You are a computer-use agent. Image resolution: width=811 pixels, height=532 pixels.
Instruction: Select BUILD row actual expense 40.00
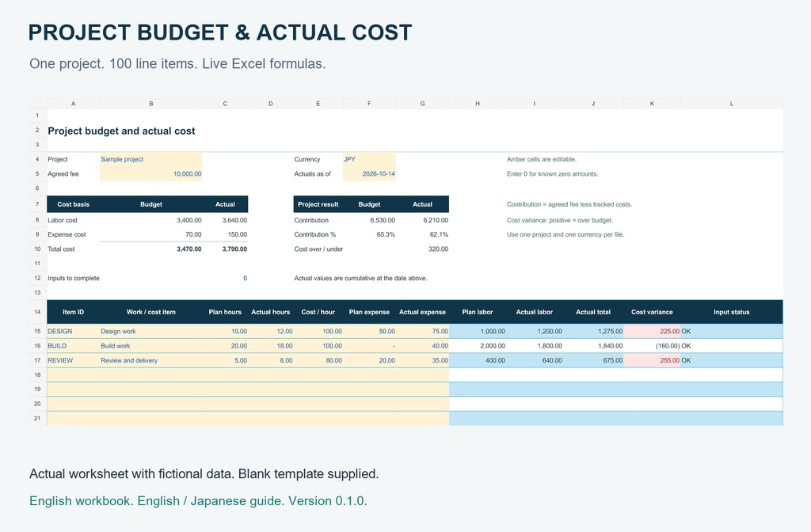[423, 346]
